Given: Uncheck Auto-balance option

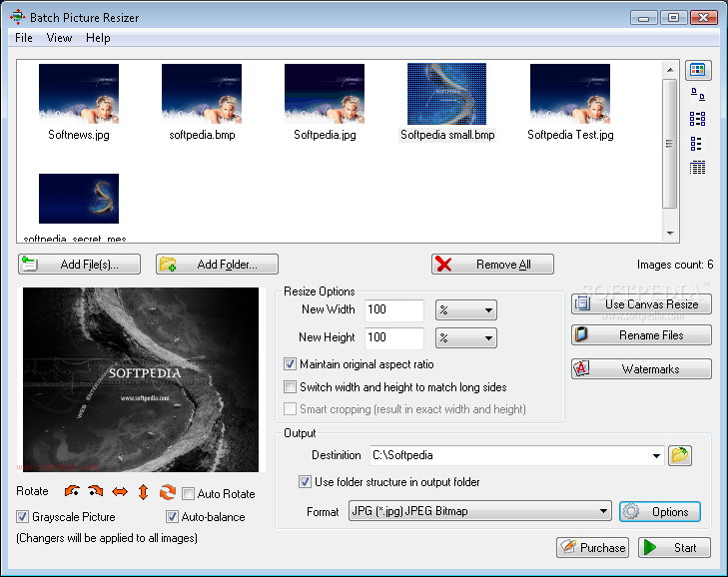Looking at the screenshot, I should (x=172, y=516).
